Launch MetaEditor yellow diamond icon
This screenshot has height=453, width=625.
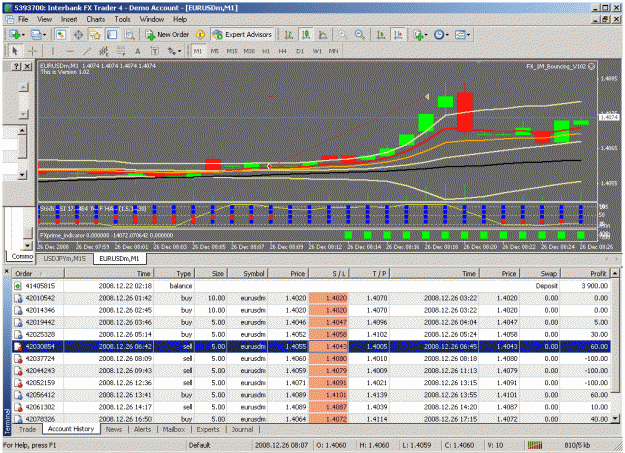point(200,35)
